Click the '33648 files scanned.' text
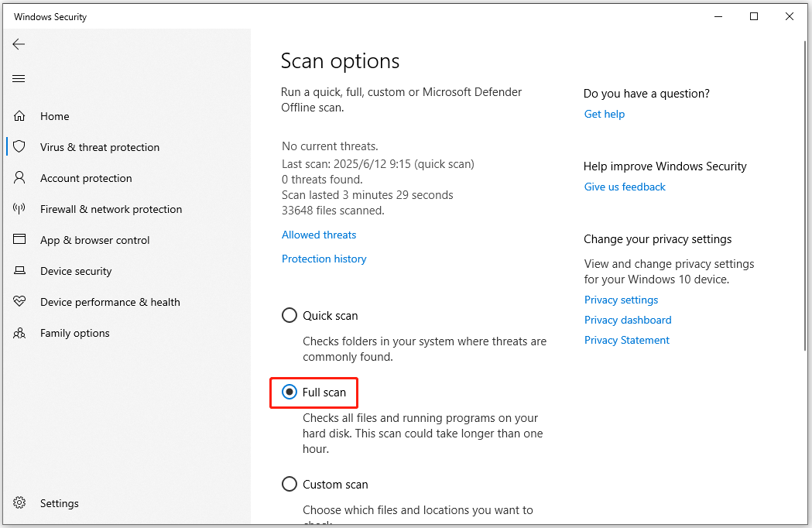 pos(333,211)
